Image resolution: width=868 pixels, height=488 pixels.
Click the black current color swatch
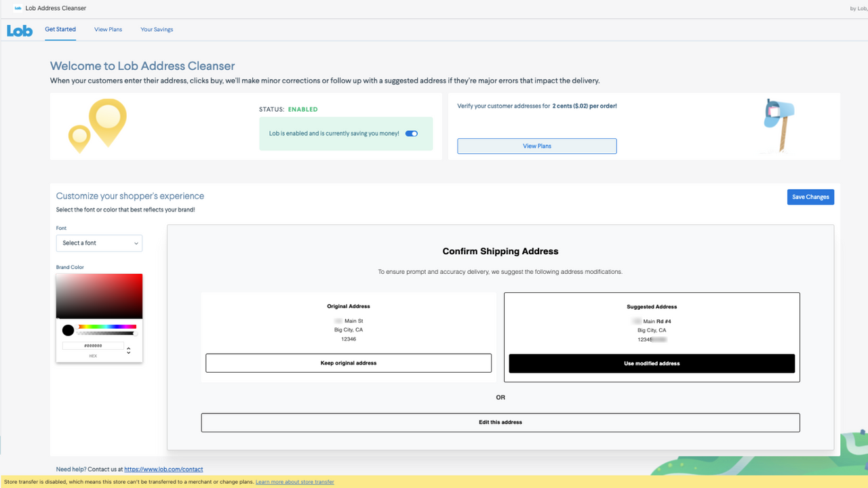68,330
